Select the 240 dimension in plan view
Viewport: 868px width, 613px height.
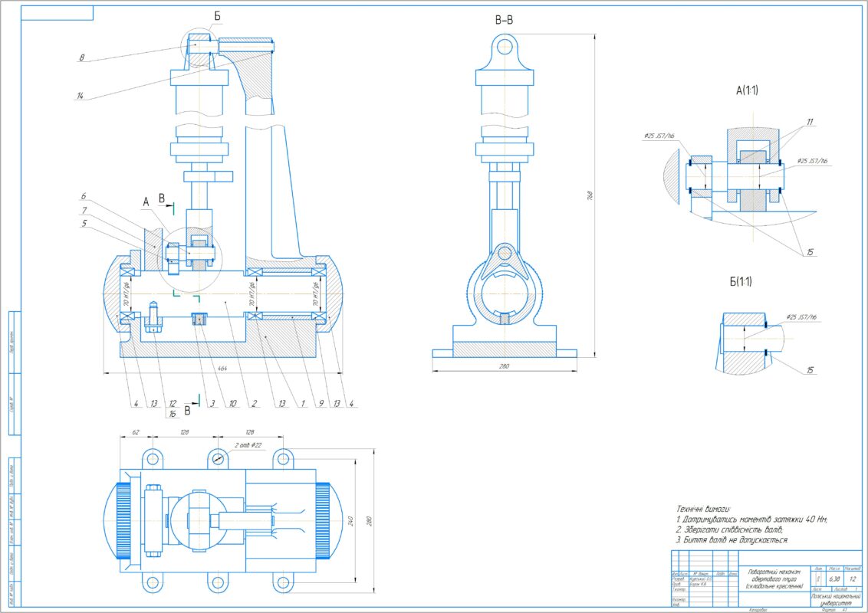coord(350,520)
